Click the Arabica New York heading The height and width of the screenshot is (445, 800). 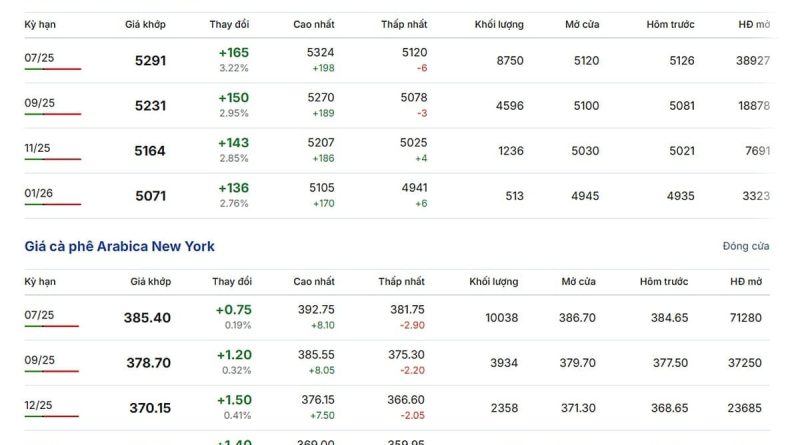point(119,246)
